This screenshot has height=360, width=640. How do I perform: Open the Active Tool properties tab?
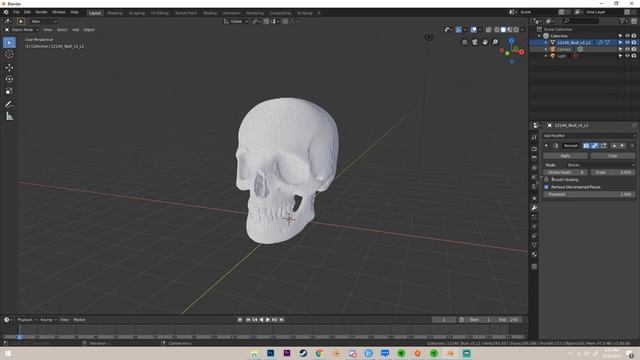534,138
